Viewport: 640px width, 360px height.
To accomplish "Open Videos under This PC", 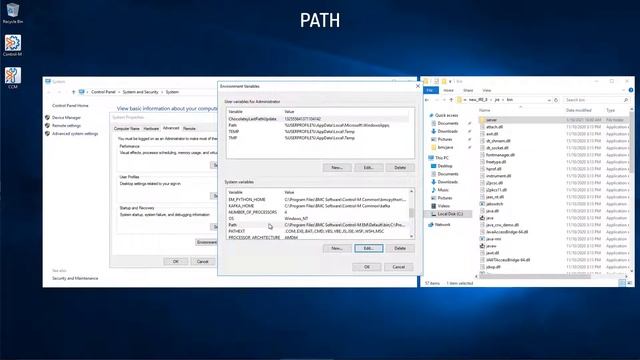I will 443,206.
